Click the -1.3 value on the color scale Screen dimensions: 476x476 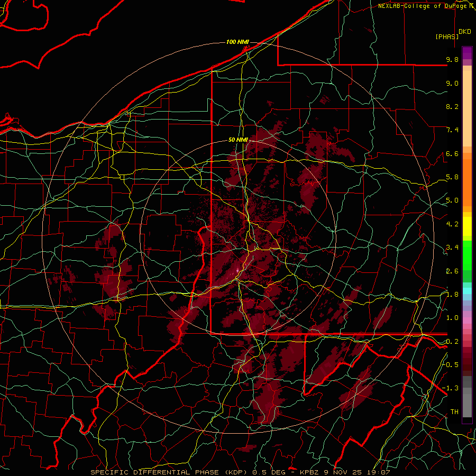tap(451, 388)
